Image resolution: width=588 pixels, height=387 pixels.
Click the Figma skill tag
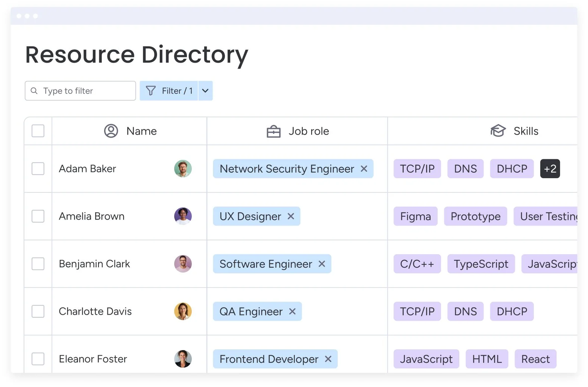415,216
